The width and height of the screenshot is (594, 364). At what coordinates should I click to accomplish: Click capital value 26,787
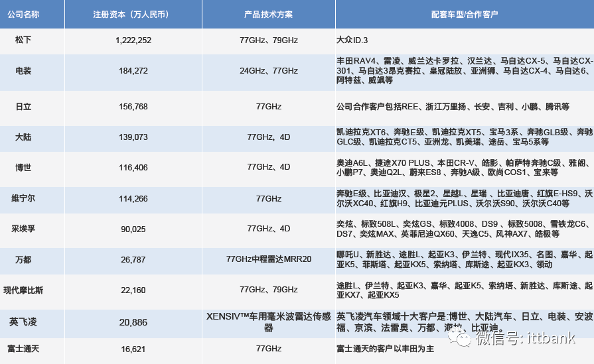133,260
